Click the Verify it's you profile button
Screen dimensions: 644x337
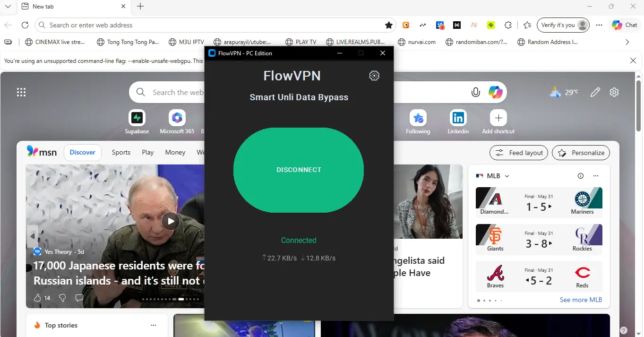(563, 25)
